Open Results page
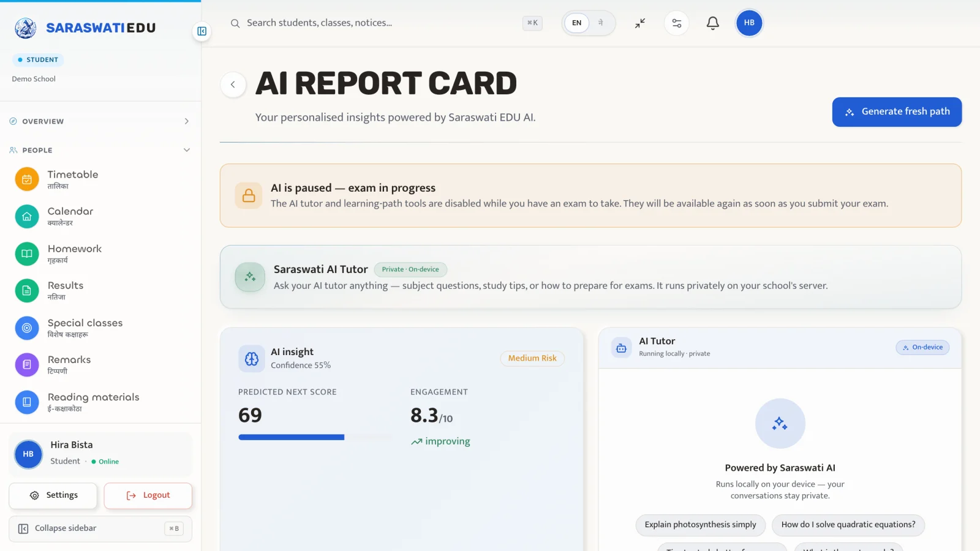 point(100,291)
